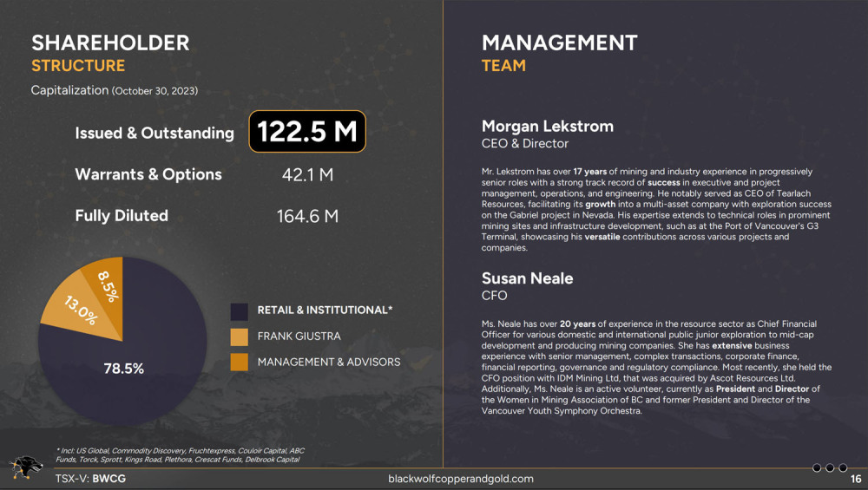The width and height of the screenshot is (868, 490).
Task: Click Susan Neale's biography paragraph
Action: coord(656,367)
